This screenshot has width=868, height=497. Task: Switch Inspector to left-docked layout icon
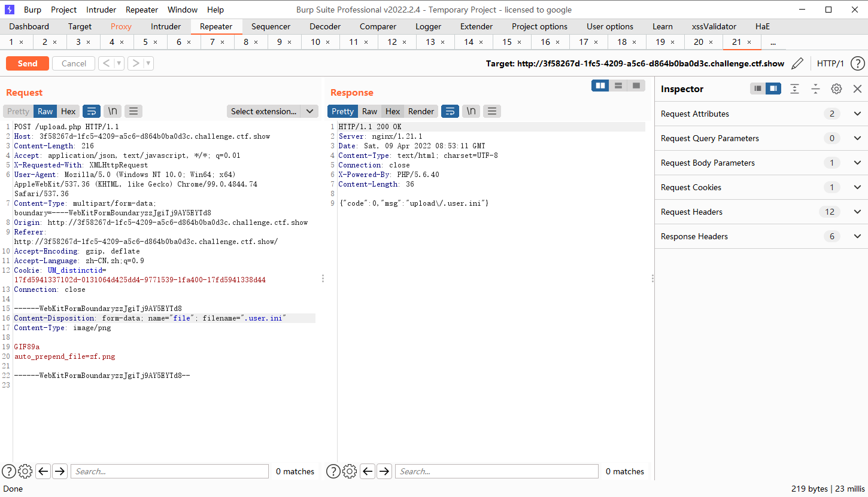(758, 89)
